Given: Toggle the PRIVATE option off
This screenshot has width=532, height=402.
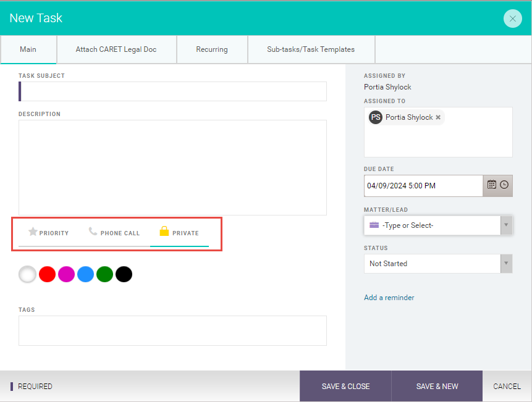Looking at the screenshot, I should pos(179,233).
